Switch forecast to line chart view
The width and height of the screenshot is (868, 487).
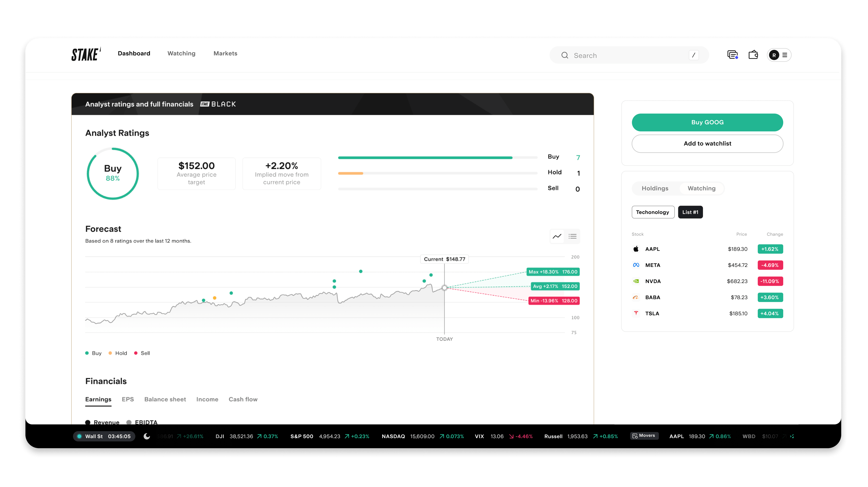(x=557, y=236)
